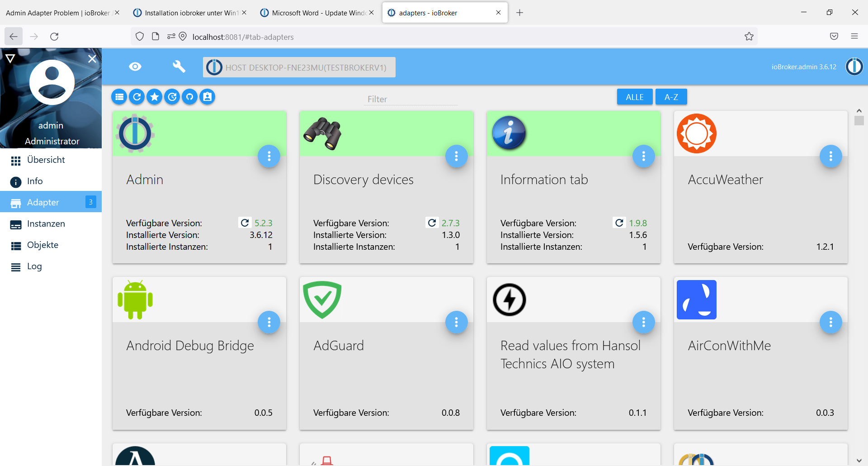Click the ioBroker logo at top right

[x=854, y=67]
